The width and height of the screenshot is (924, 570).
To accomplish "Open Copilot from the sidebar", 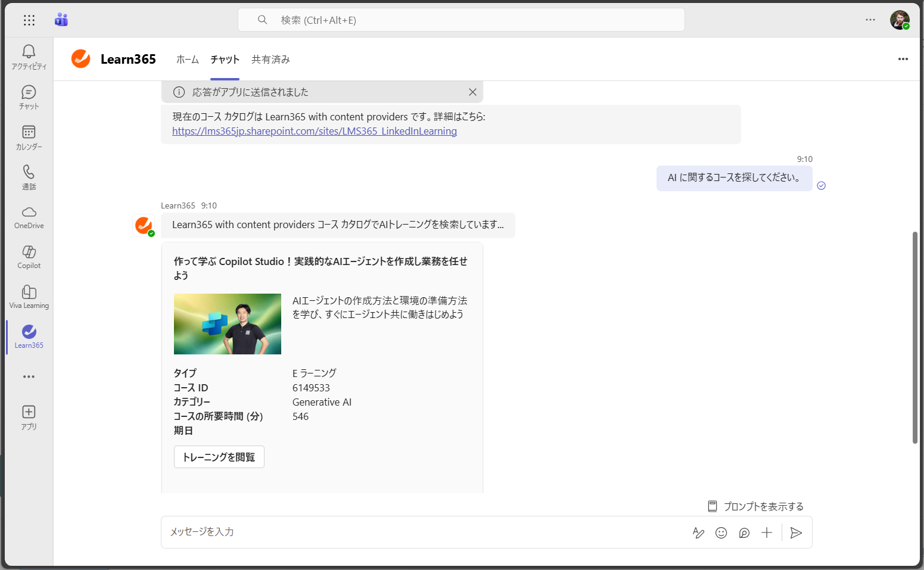I will click(29, 257).
